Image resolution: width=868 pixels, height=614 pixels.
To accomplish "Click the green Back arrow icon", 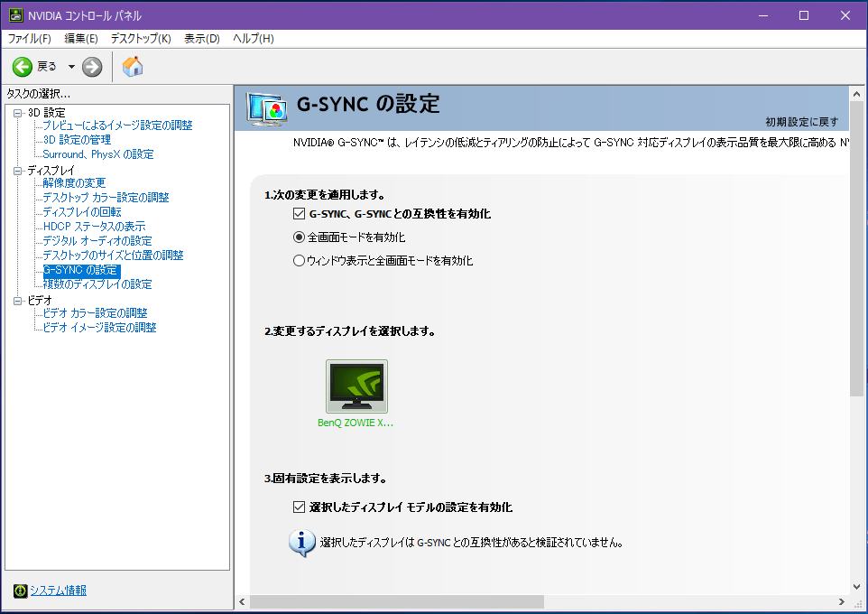I will [x=23, y=67].
